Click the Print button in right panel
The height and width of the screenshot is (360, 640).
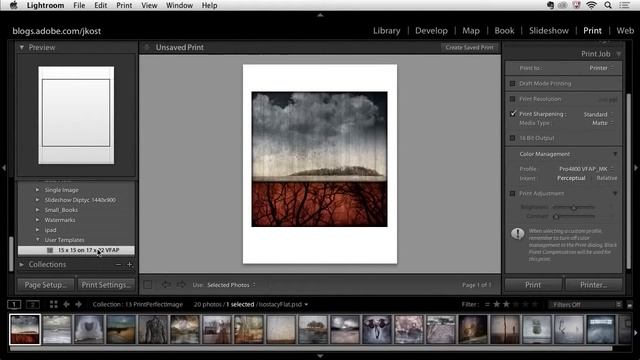[533, 285]
